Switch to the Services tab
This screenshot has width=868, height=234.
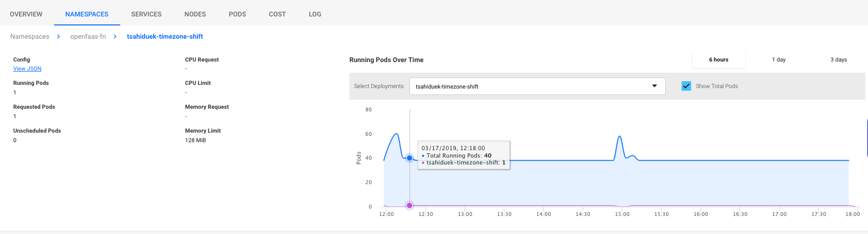pyautogui.click(x=146, y=14)
